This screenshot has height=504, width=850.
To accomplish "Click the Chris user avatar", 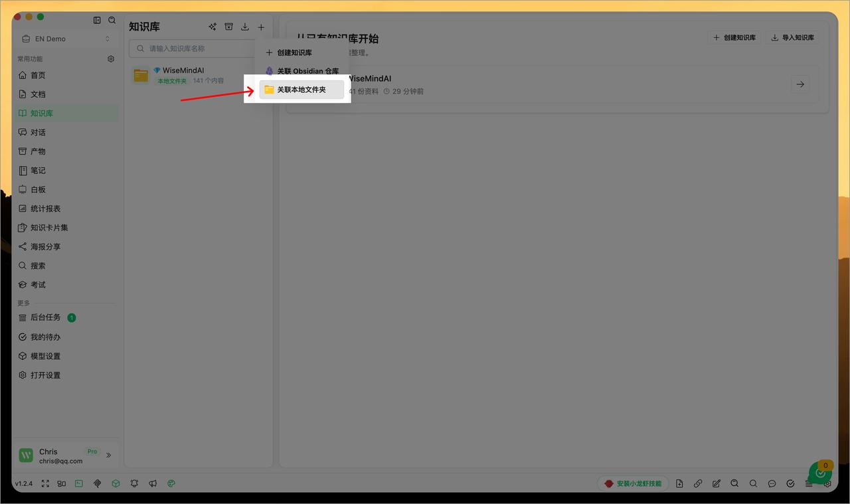I will (x=26, y=456).
